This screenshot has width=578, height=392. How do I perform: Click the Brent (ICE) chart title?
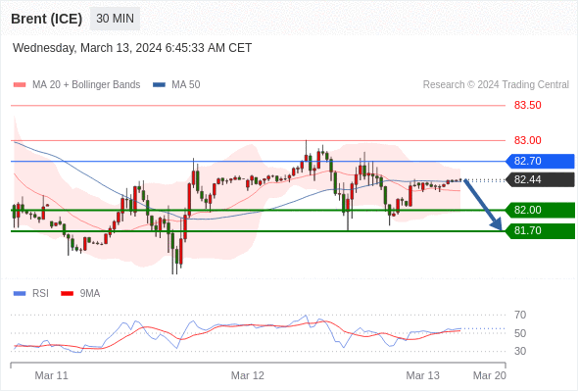(46, 19)
